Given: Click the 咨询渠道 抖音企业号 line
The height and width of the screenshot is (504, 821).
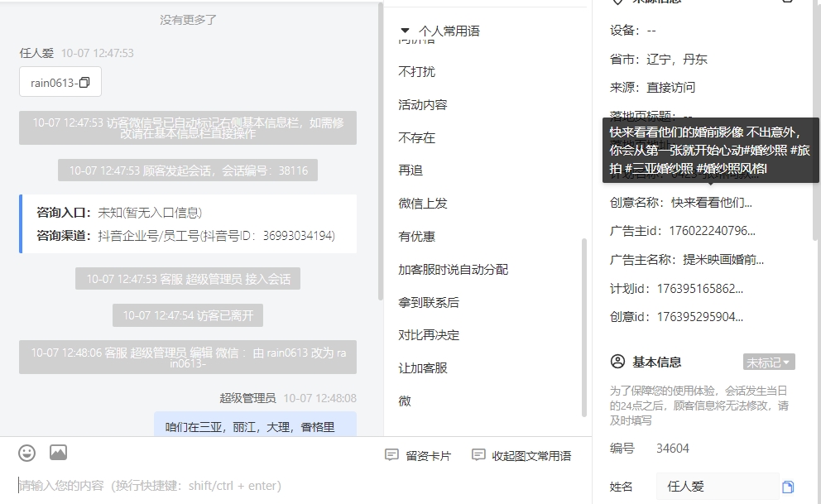Looking at the screenshot, I should coord(186,236).
